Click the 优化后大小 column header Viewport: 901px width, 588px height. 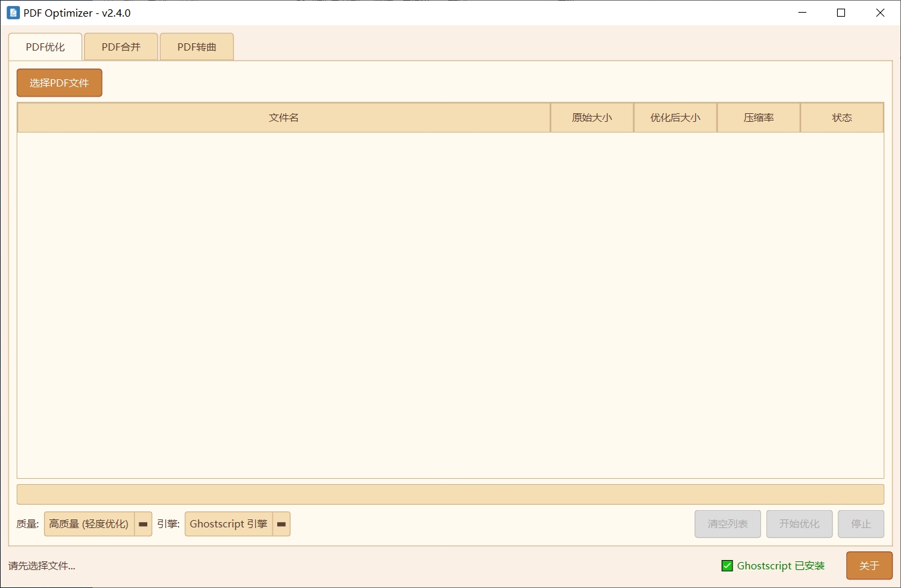pos(675,118)
